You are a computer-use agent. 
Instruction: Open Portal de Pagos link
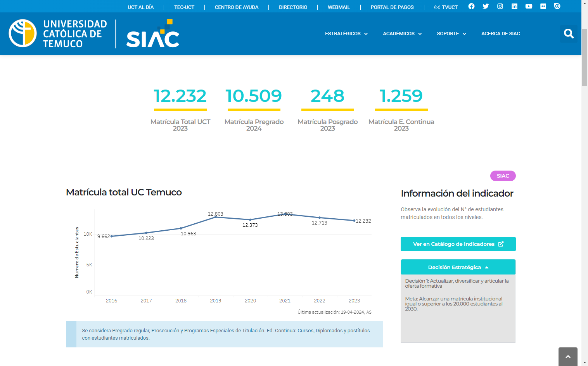click(392, 7)
